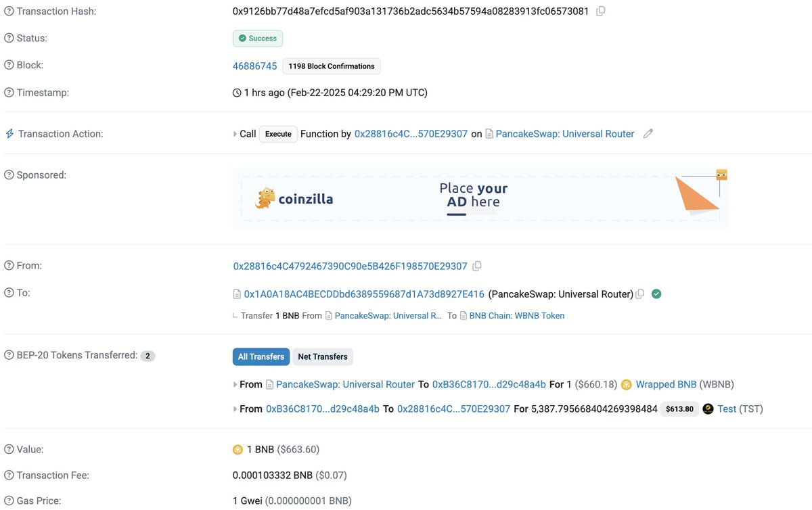The height and width of the screenshot is (510, 812).
Task: Click the help icon beside Block
Action: (9, 65)
